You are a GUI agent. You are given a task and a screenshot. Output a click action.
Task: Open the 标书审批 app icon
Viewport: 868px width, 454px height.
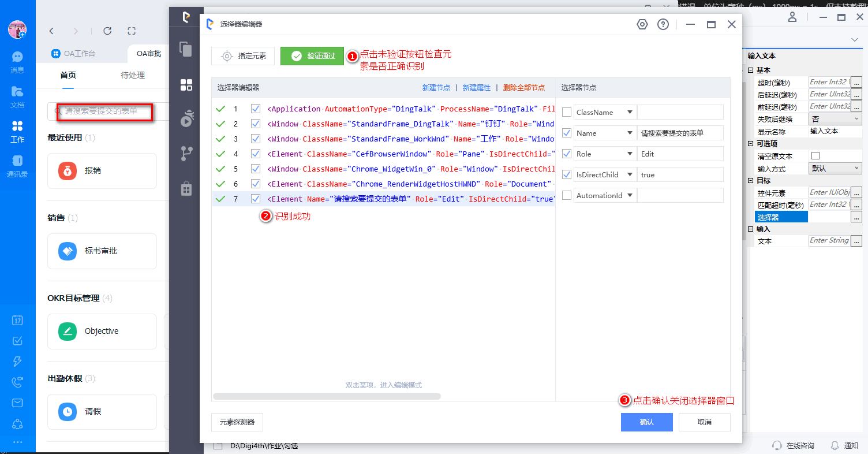[x=68, y=251]
